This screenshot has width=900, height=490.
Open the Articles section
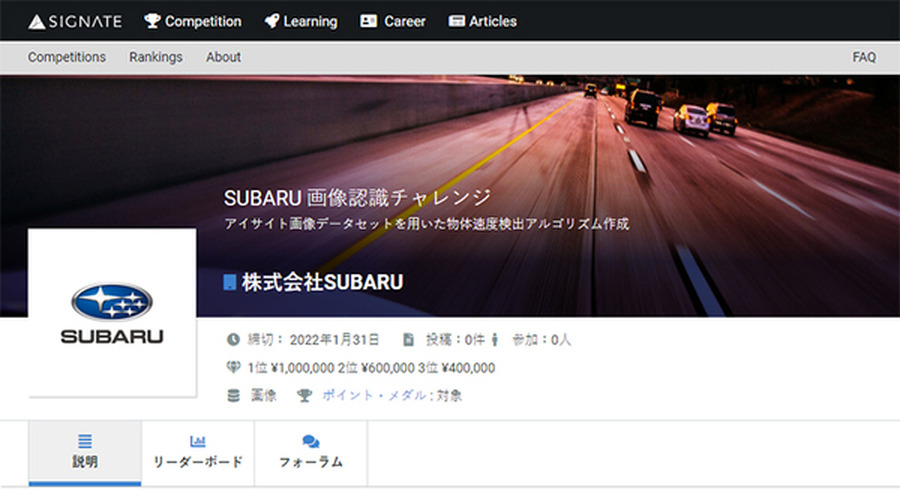483,21
